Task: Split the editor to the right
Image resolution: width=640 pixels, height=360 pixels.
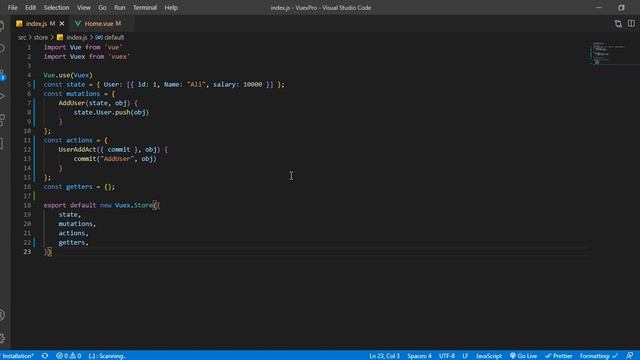Action: pos(631,24)
